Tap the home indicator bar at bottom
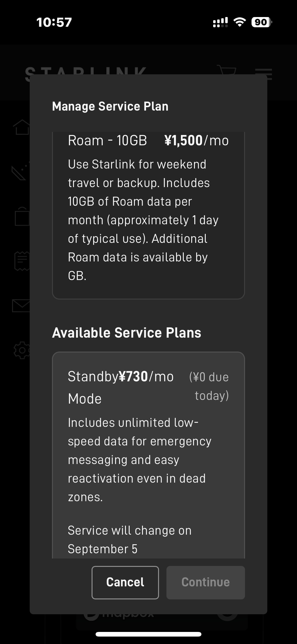Image resolution: width=297 pixels, height=644 pixels. point(148,634)
